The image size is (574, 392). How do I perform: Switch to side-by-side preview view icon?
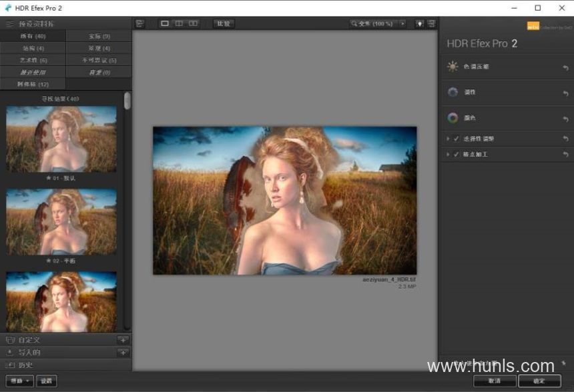(194, 23)
